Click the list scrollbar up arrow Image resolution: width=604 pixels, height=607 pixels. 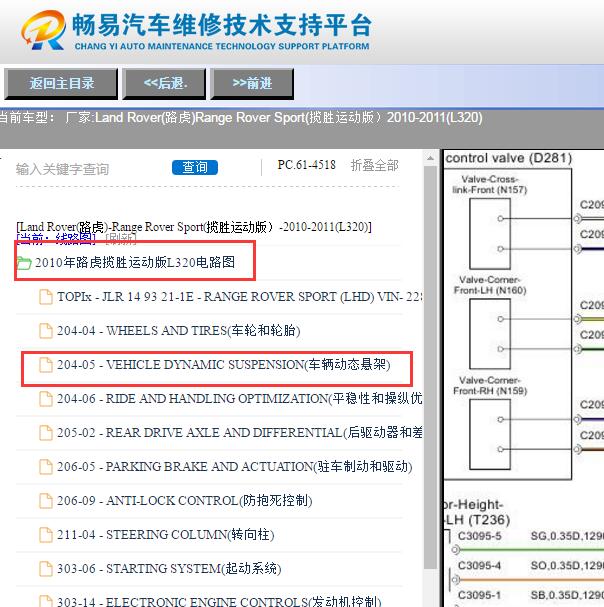pyautogui.click(x=430, y=158)
